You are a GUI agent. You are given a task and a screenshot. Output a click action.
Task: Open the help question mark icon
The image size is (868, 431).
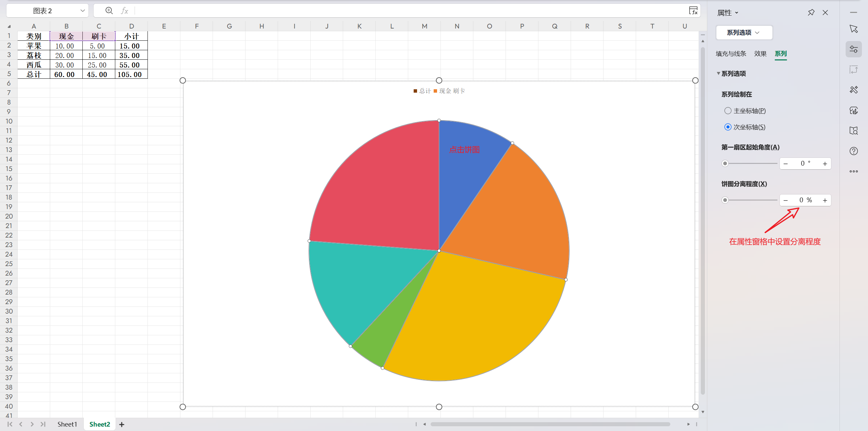(853, 151)
